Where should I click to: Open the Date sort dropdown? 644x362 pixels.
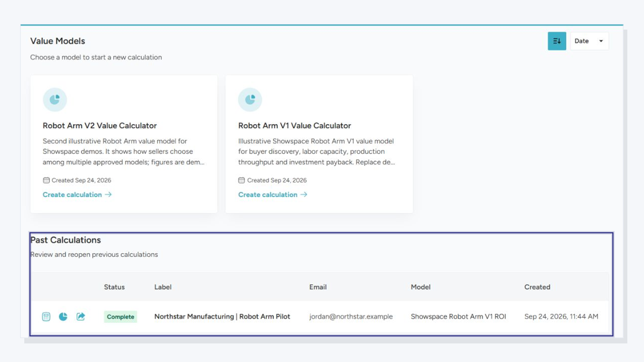(x=589, y=41)
